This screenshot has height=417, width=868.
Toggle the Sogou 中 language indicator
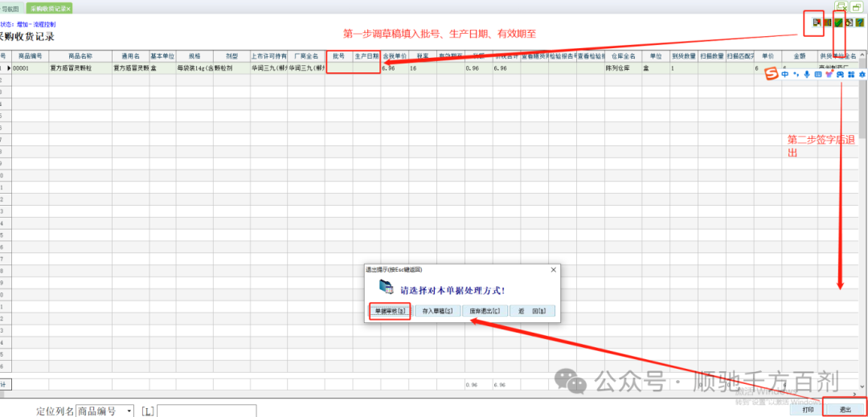(785, 74)
